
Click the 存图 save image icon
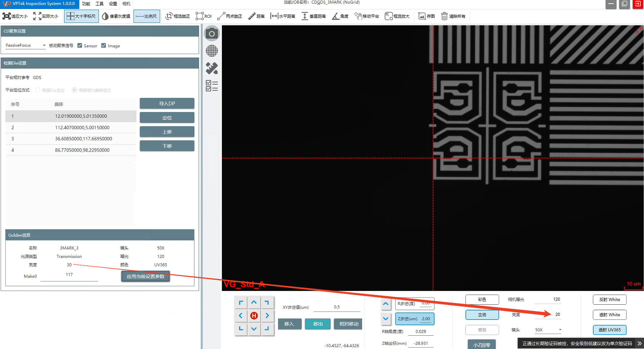tap(422, 16)
